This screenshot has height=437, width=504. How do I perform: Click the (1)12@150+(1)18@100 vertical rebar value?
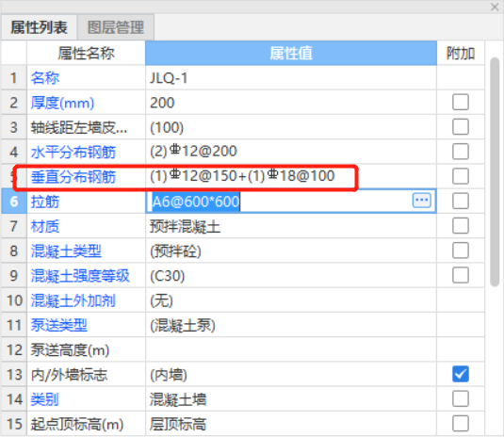[x=291, y=176]
